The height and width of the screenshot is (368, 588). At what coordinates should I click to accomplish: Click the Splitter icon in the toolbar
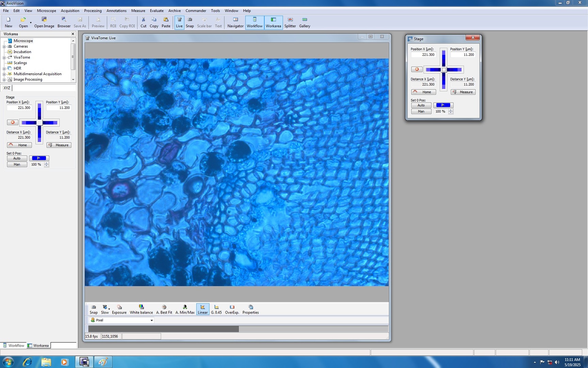pyautogui.click(x=290, y=22)
